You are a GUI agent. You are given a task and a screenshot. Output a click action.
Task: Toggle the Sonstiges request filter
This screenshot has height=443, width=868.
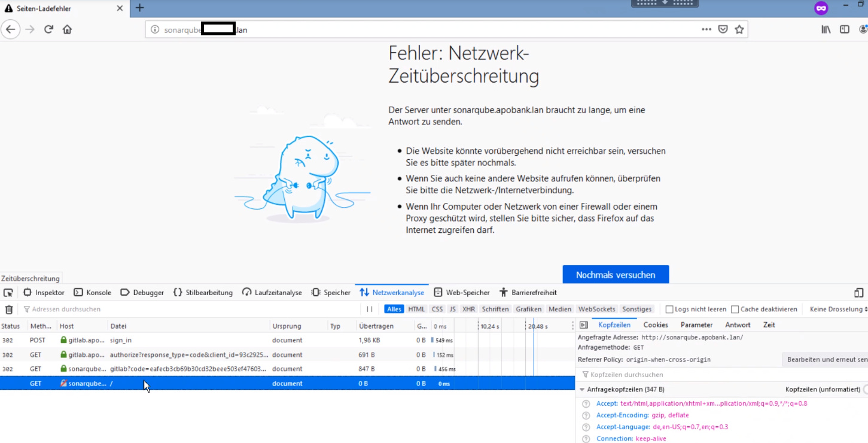[x=636, y=310]
